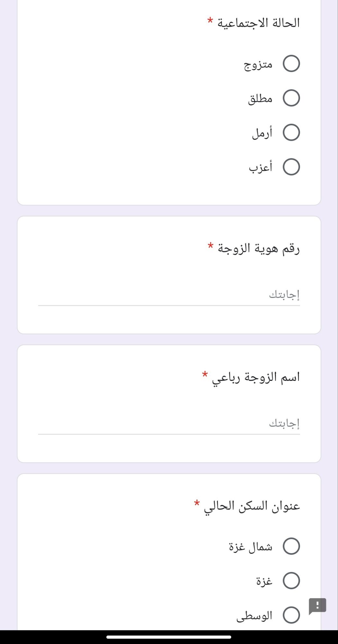Focus the answer field under "رقم هوية الزوجة"
Image resolution: width=338 pixels, height=644 pixels.
(169, 295)
